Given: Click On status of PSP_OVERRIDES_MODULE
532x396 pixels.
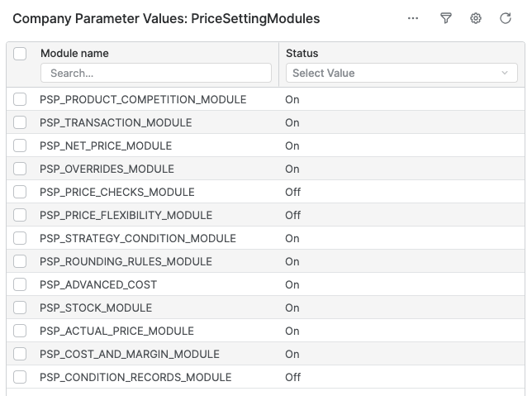Looking at the screenshot, I should [292, 169].
